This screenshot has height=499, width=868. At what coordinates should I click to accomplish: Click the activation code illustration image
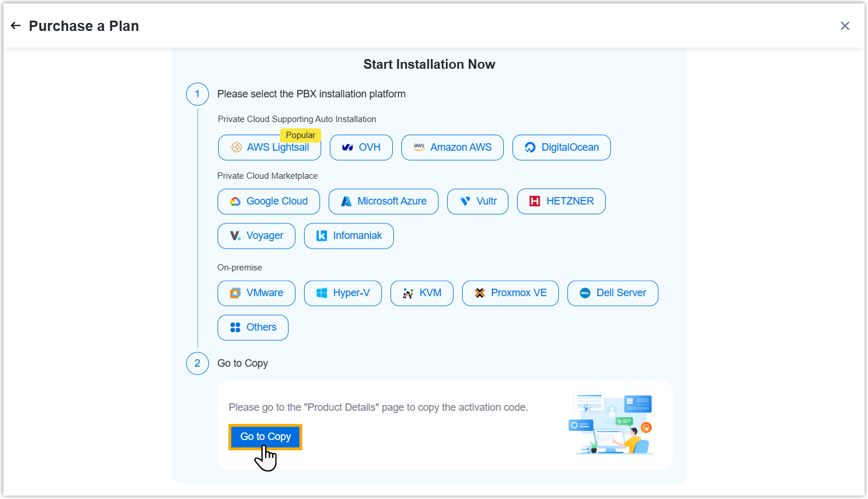(x=610, y=424)
